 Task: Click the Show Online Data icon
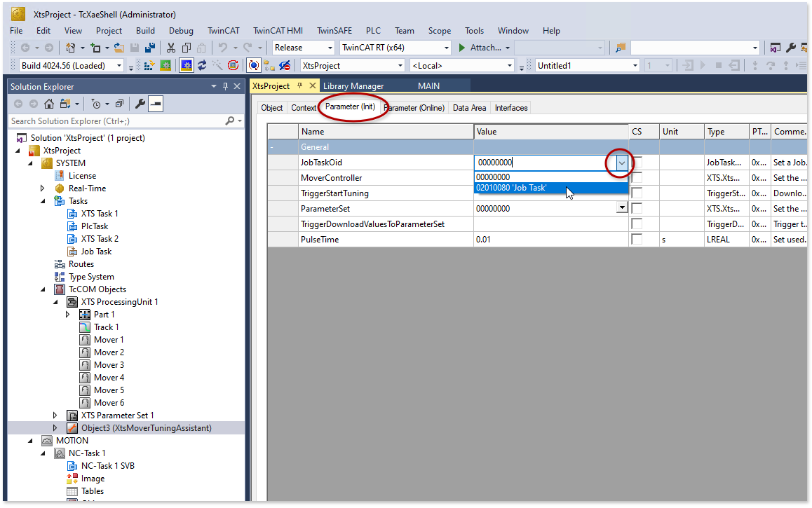[x=254, y=65]
